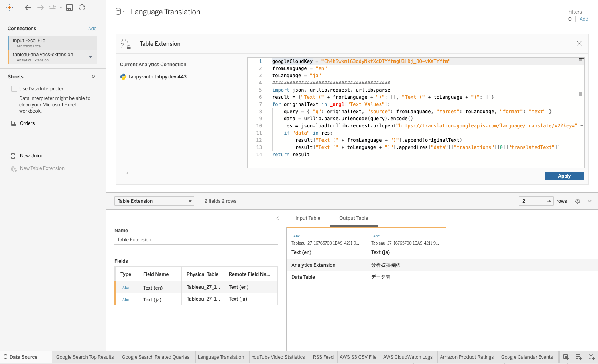
Task: Open the tableau-analytics-extension connection dropdown arrow
Action: click(x=91, y=57)
